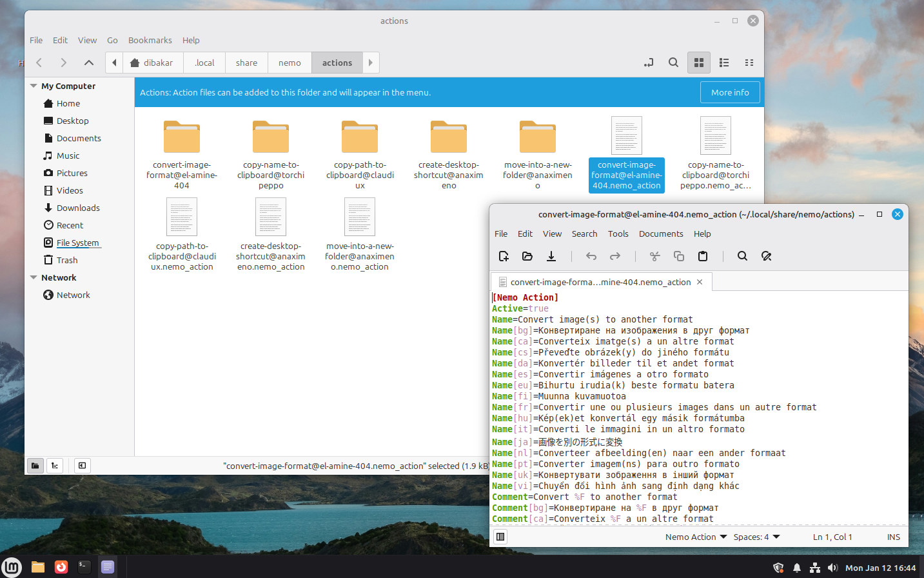Open Find and Replace in xed

[766, 256]
